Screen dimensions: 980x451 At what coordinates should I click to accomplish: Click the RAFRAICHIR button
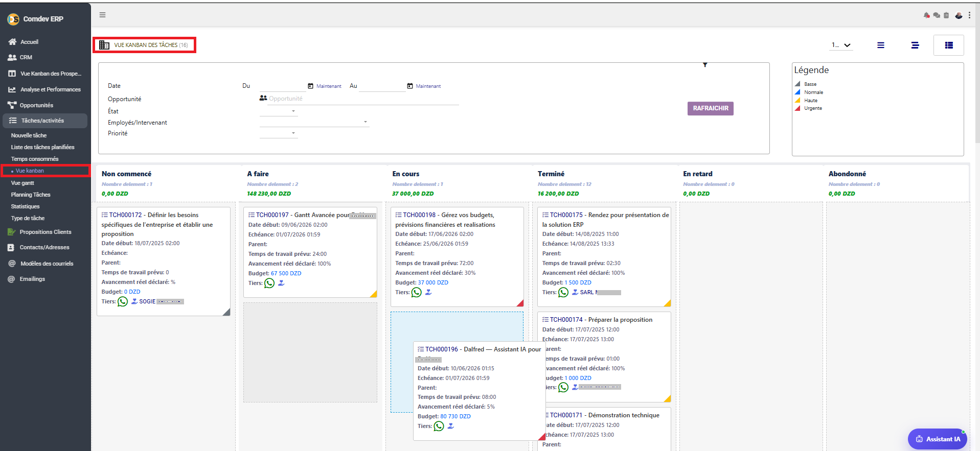711,108
